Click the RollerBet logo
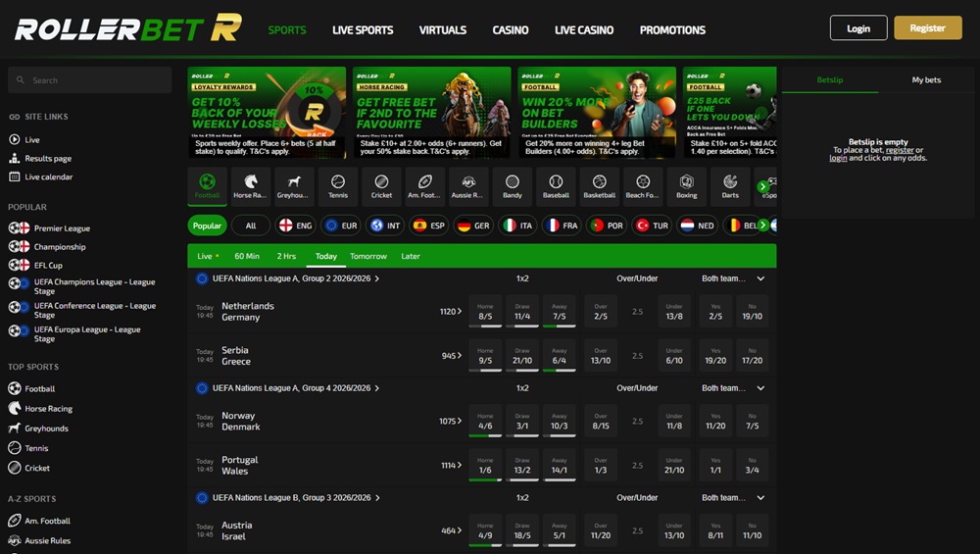 tap(128, 28)
